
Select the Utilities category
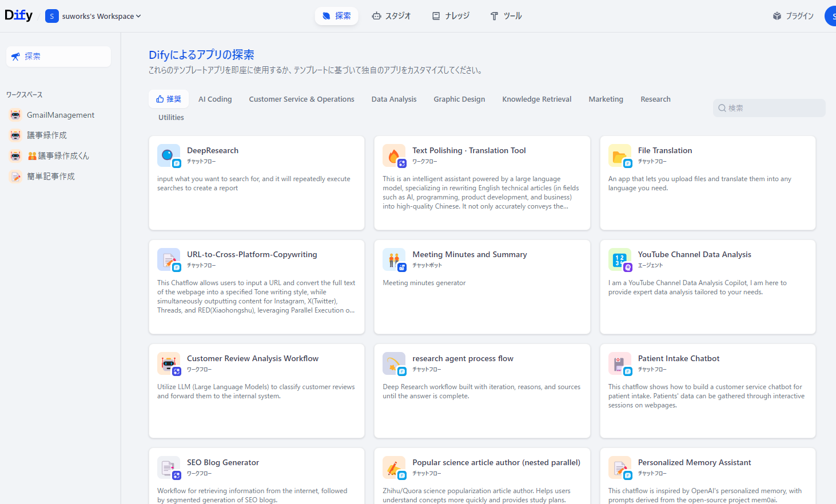point(171,117)
